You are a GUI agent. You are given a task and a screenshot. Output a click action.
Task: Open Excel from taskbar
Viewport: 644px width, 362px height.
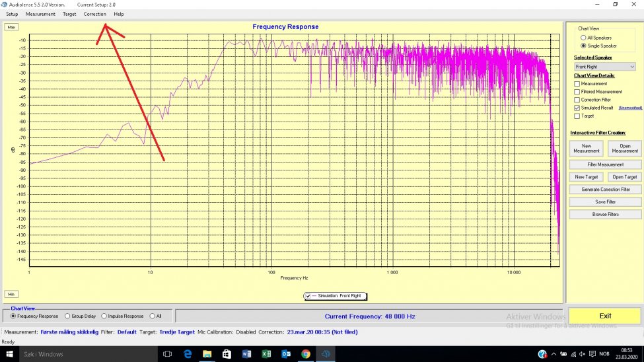coord(266,354)
